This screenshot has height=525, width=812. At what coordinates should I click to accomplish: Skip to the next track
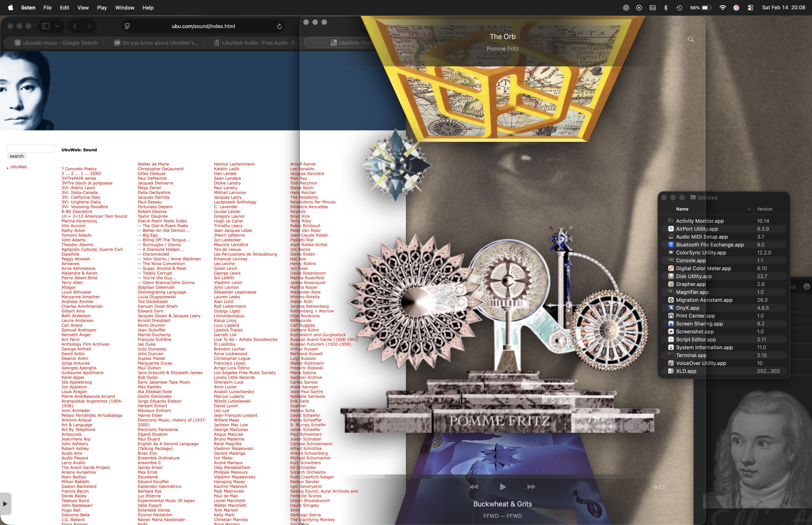point(531,487)
